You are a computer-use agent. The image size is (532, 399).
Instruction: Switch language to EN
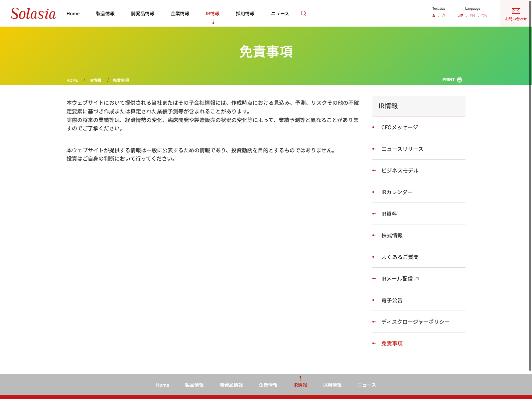click(472, 16)
